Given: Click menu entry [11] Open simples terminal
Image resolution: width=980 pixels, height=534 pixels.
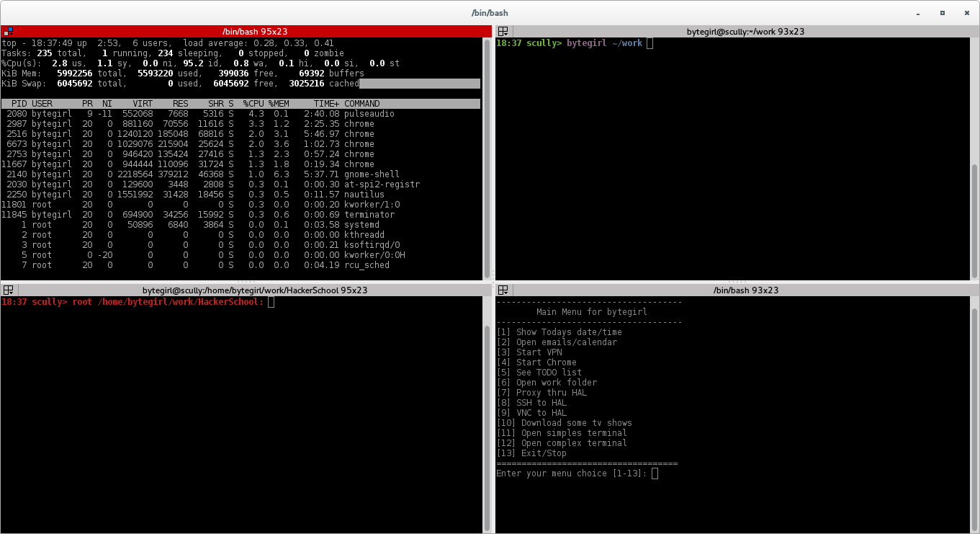Looking at the screenshot, I should [562, 433].
